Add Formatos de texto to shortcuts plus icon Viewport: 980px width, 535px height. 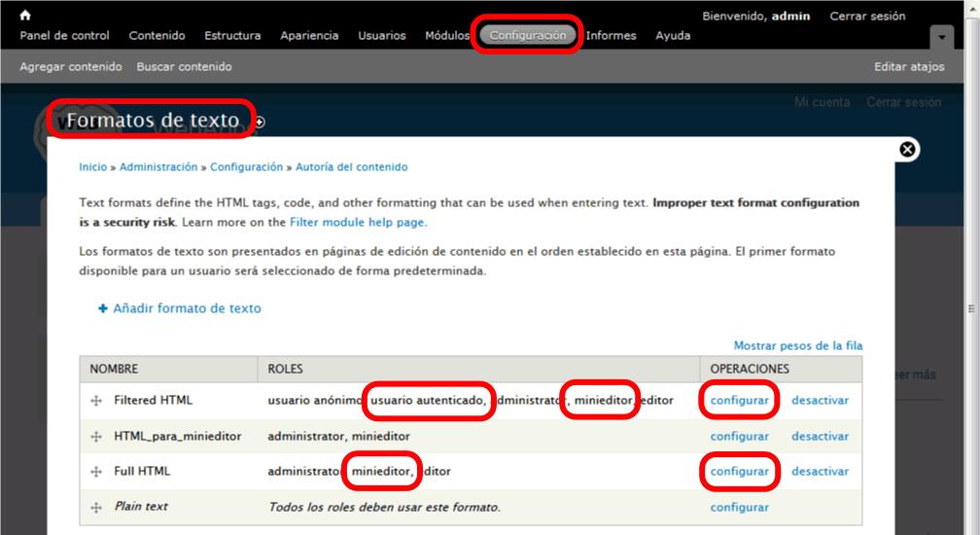click(x=260, y=122)
